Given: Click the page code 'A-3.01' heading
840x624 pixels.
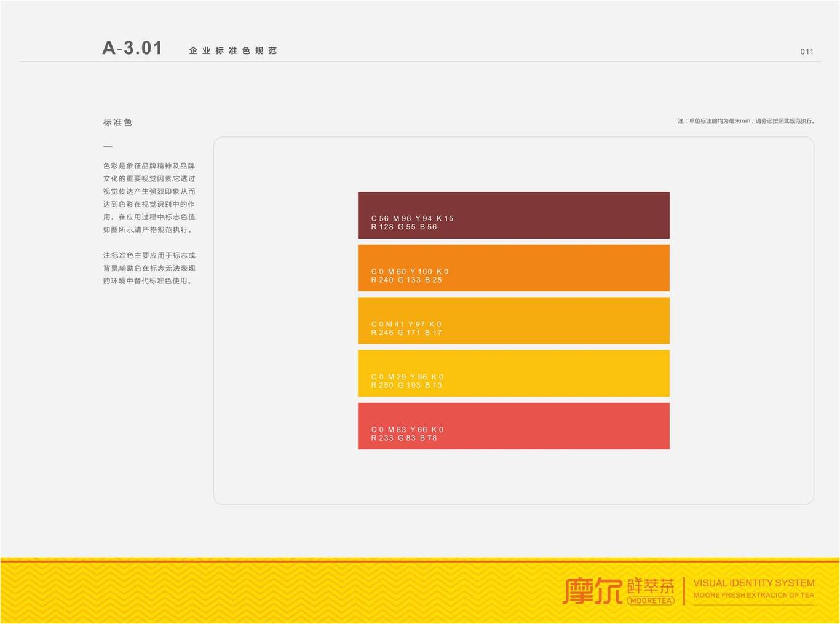Looking at the screenshot, I should pos(132,48).
